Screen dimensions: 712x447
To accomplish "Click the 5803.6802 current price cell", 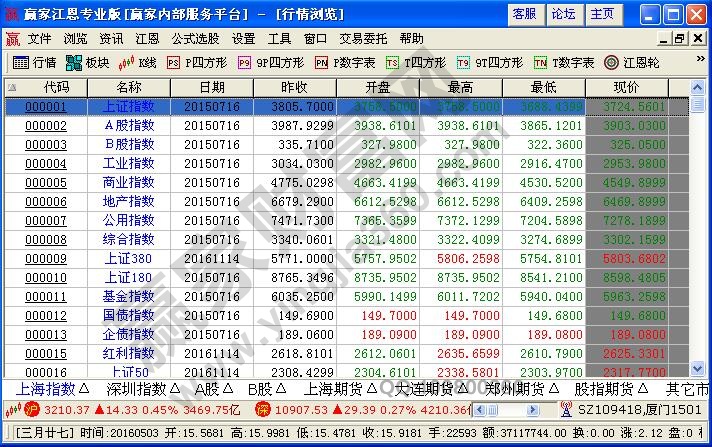I will click(627, 258).
